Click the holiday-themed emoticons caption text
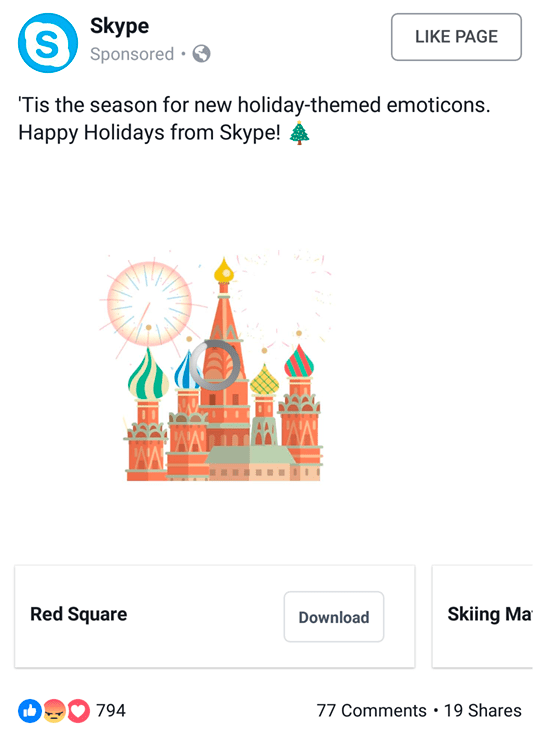The width and height of the screenshot is (540, 729). [x=254, y=119]
